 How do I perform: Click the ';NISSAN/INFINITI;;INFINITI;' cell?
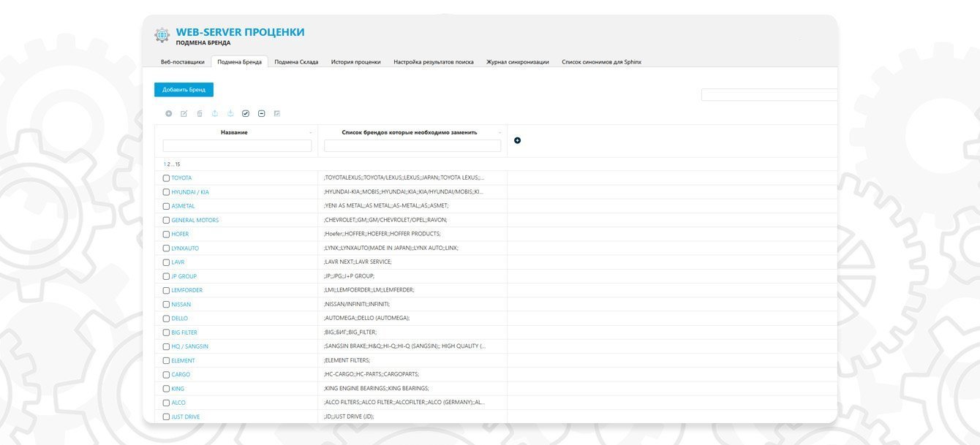412,304
